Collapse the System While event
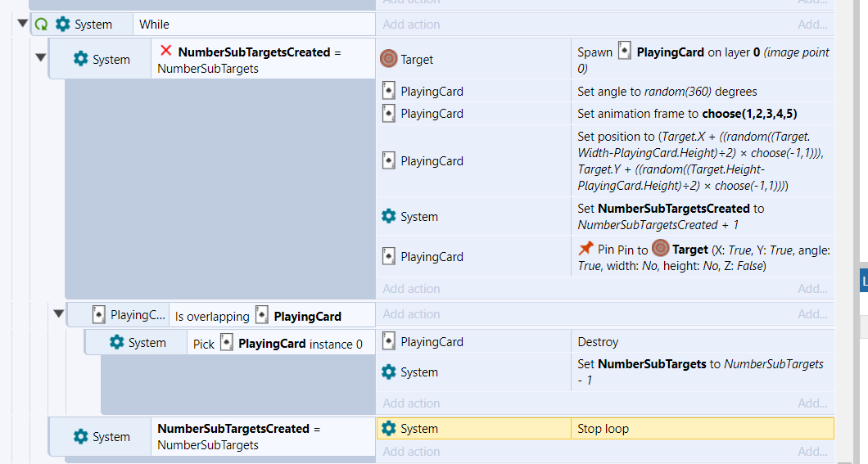868x464 pixels. [22, 24]
